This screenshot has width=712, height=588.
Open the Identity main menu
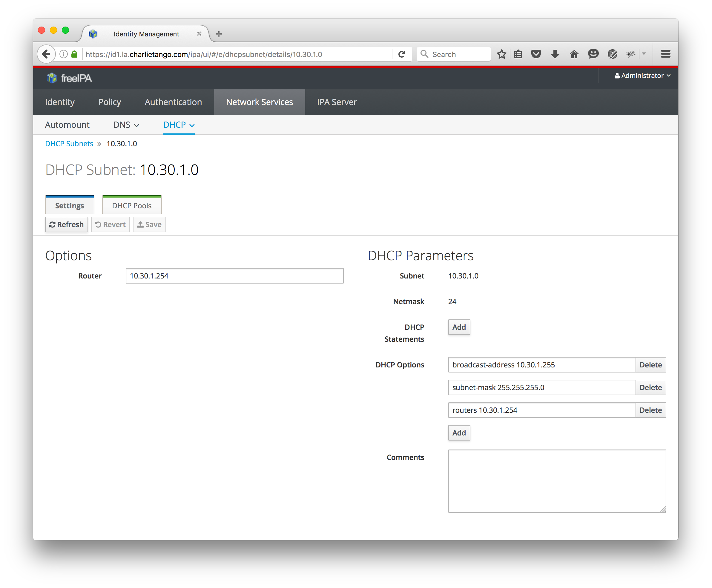60,102
